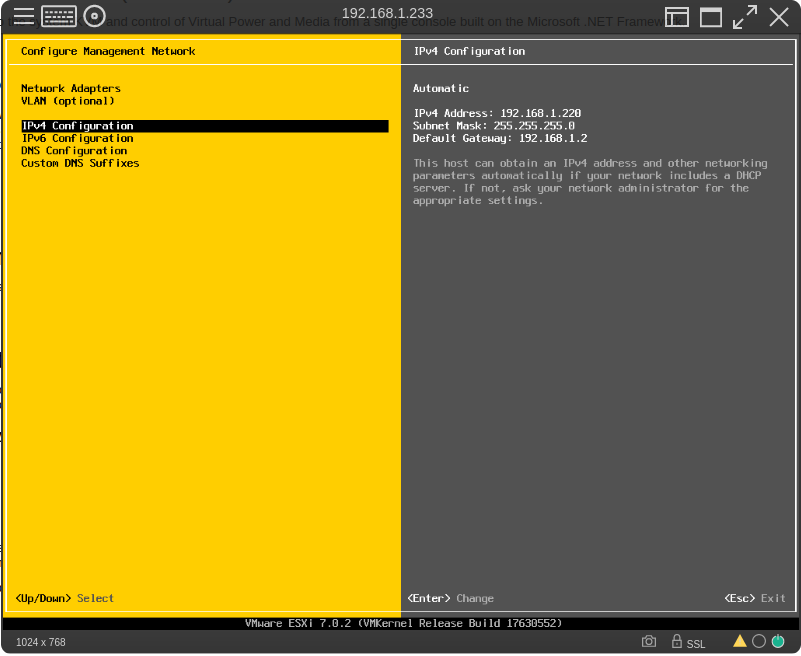Click the <Enter> Change hint
The width and height of the screenshot is (801, 656).
451,598
